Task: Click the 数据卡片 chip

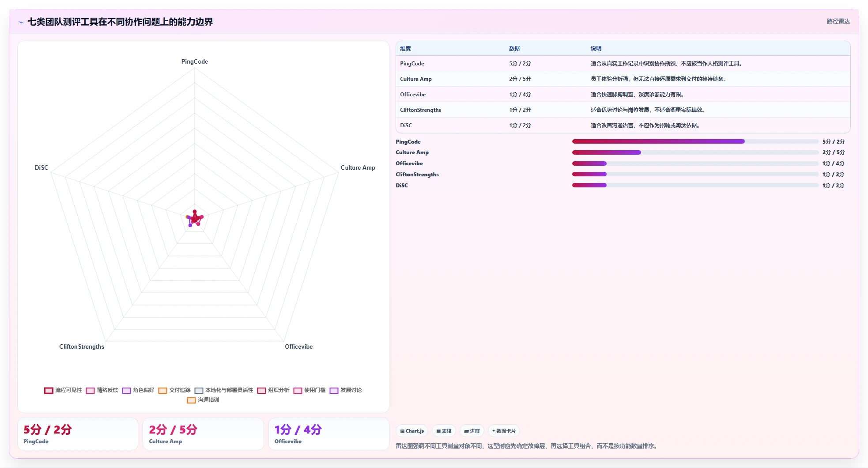Action: 504,431
